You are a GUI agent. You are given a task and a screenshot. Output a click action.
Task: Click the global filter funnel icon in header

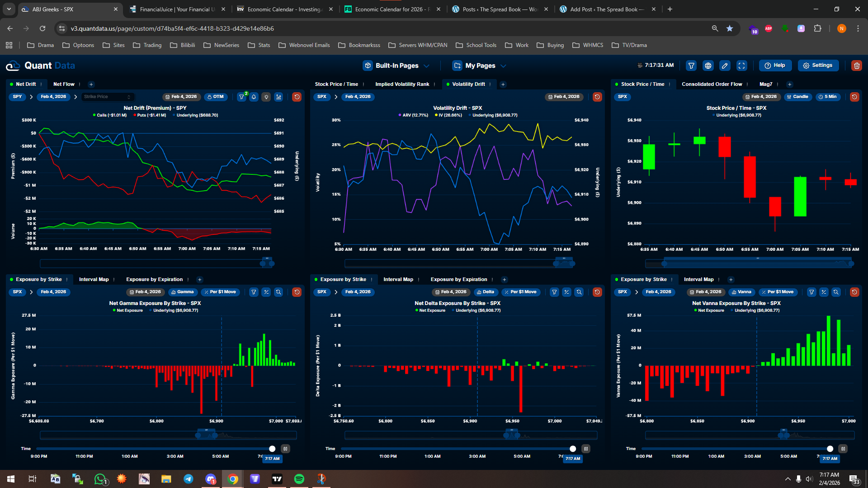coord(691,66)
